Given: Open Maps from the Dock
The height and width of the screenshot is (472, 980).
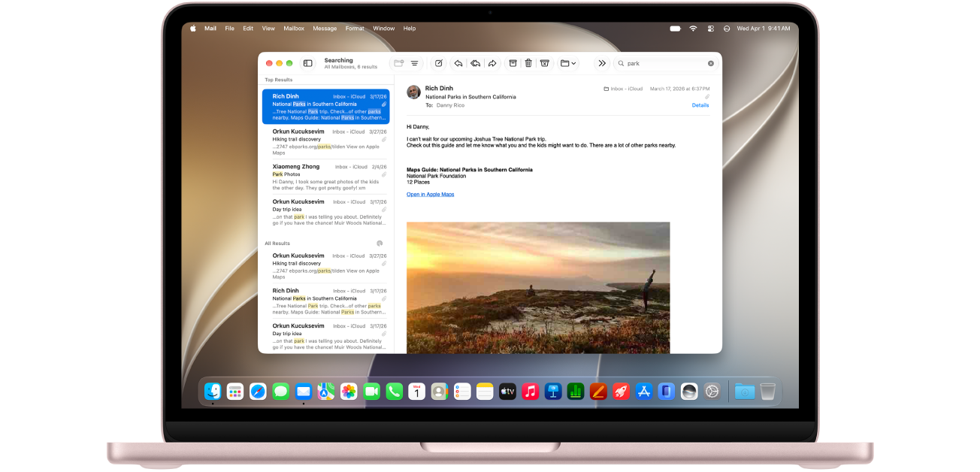Looking at the screenshot, I should click(x=326, y=392).
